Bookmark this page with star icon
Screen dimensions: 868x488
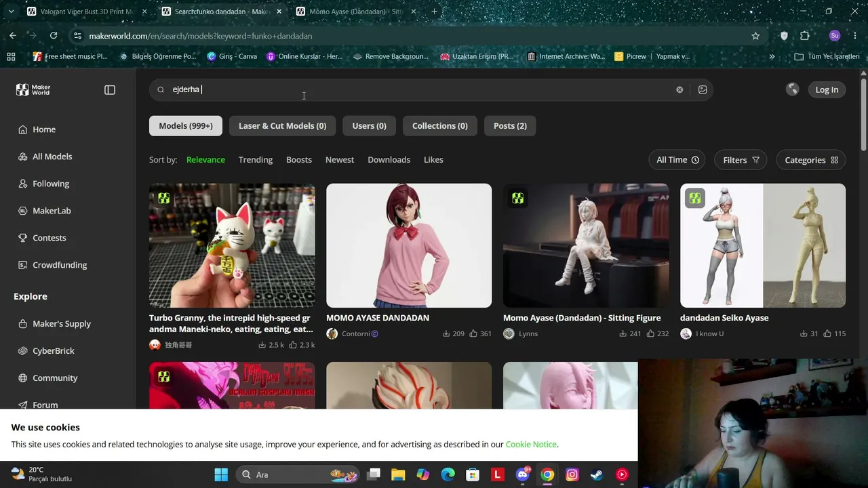[755, 36]
